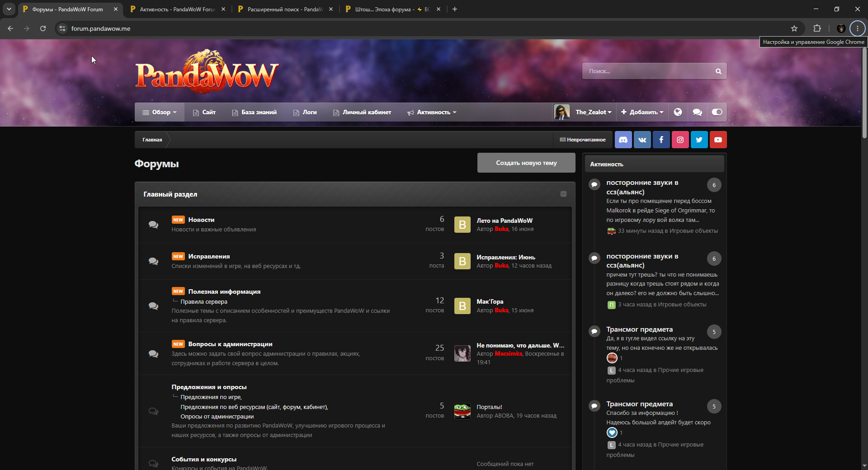Open first посторонние звуки в ссз activity item
The width and height of the screenshot is (868, 470).
point(642,187)
